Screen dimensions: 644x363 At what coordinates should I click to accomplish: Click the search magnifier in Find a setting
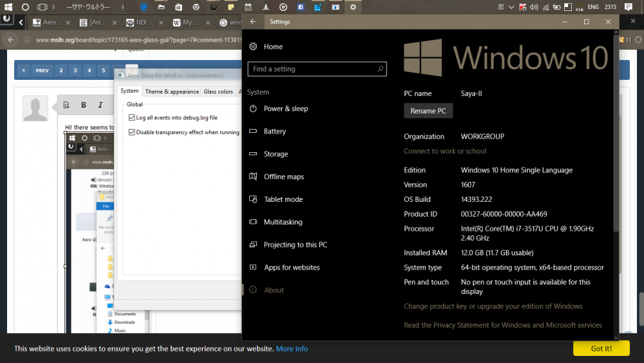pos(381,69)
